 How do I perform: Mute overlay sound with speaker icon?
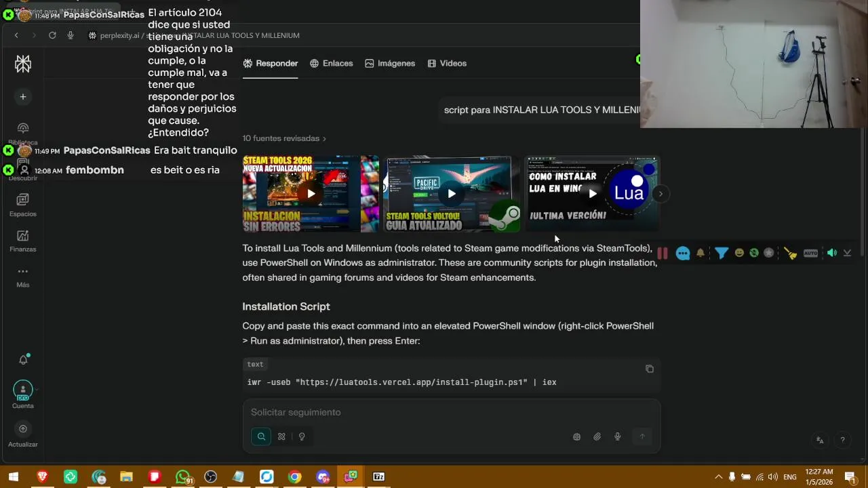[832, 253]
